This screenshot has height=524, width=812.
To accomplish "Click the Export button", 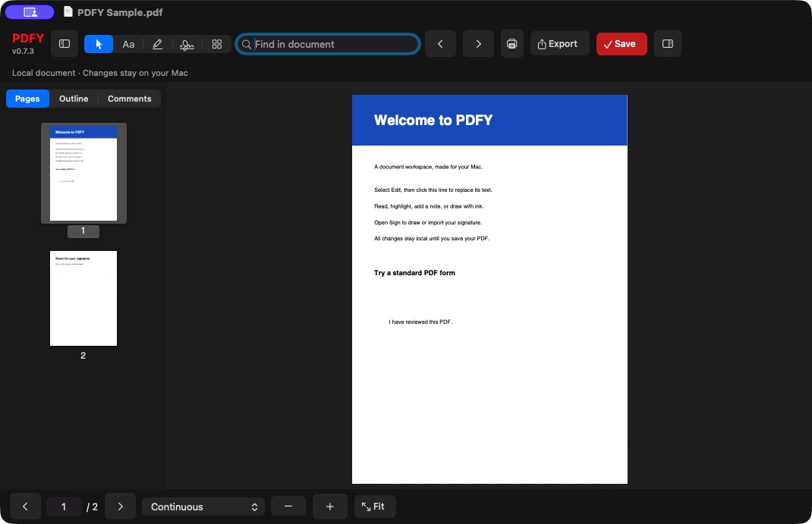I will pos(559,44).
